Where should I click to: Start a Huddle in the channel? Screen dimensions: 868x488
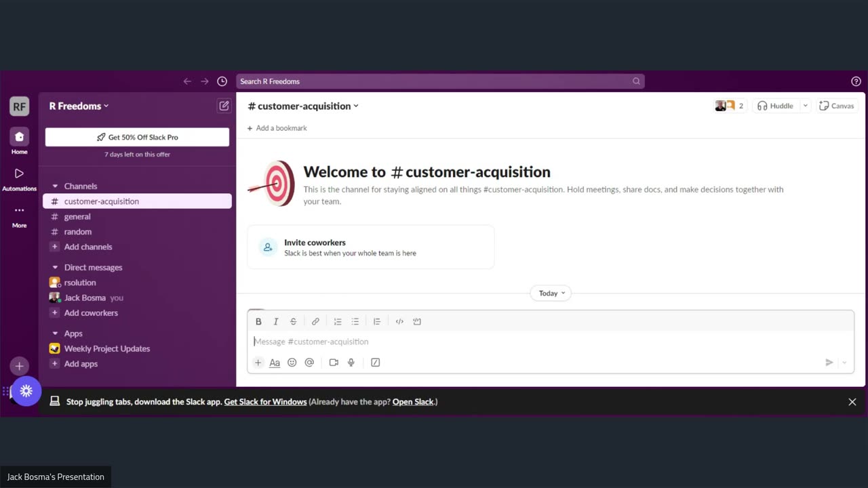click(x=776, y=106)
